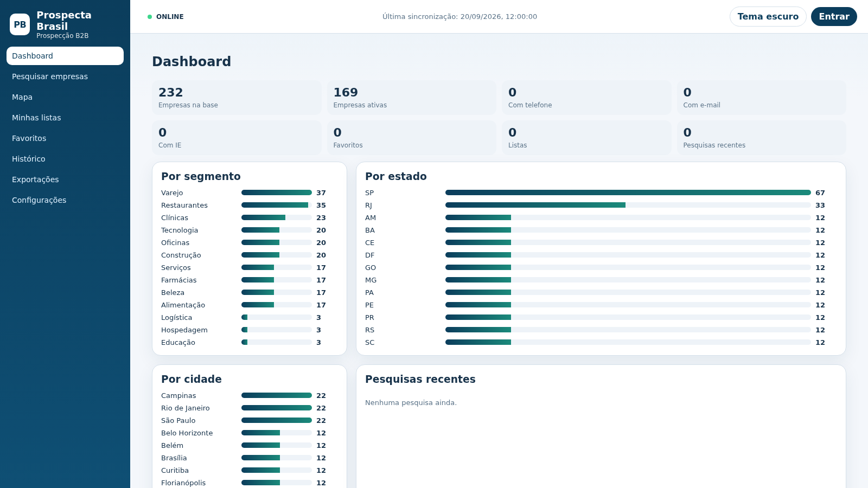Image resolution: width=868 pixels, height=488 pixels.
Task: Click the Empresas na base card
Action: 237,98
